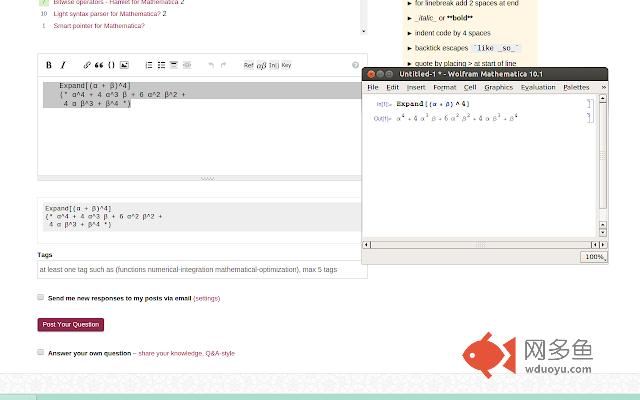Click the preview code block below the editor
The height and width of the screenshot is (400, 640).
pos(202,217)
